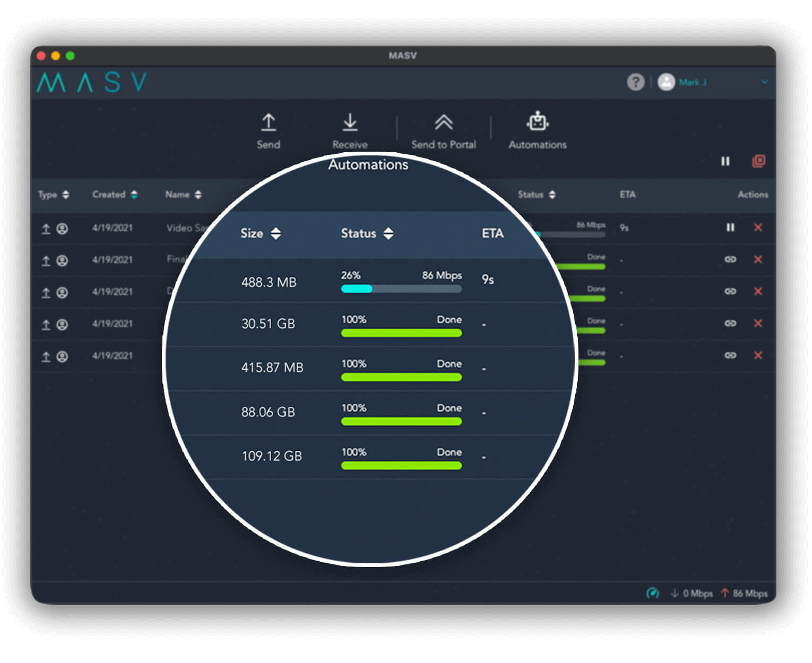This screenshot has height=663, width=812.
Task: Open the Automations robot icon
Action: pos(537,122)
